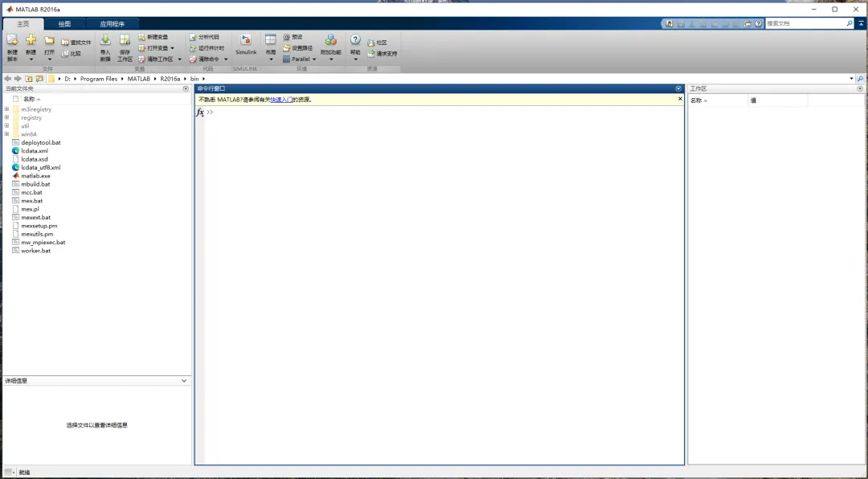Click the fx function browser button
Viewport: 868px width, 479px height.
tap(200, 113)
